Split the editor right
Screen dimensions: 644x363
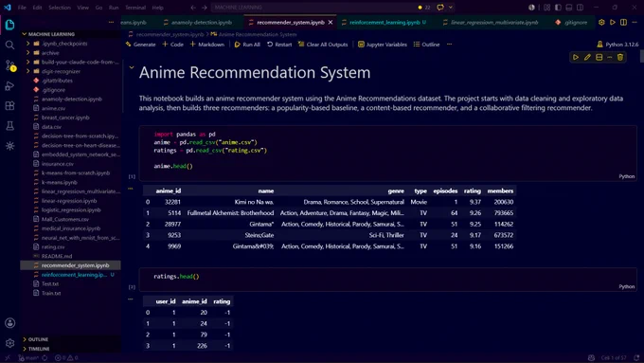coord(623,22)
